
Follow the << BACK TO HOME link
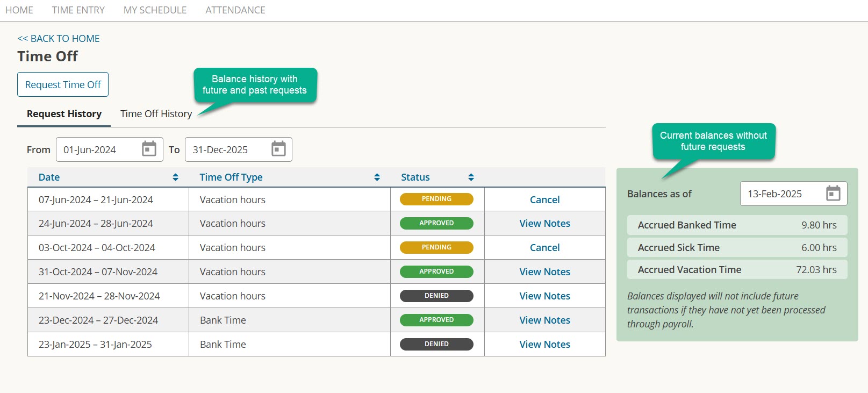click(x=59, y=39)
